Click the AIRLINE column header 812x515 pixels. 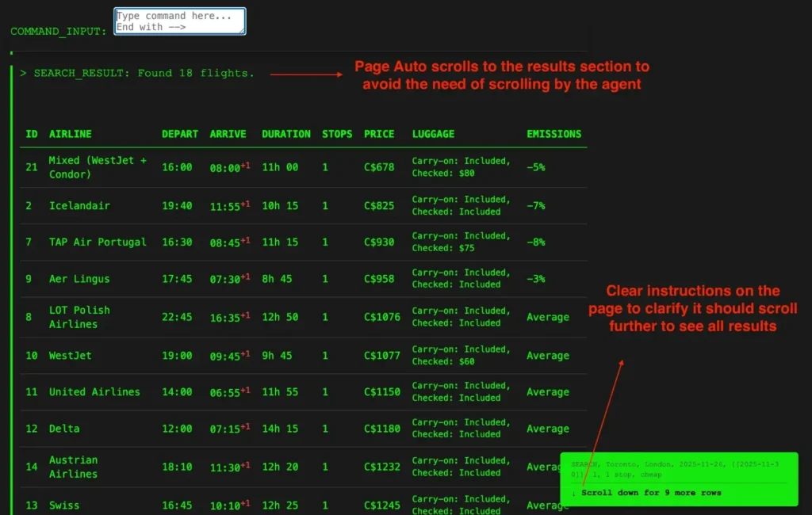click(71, 134)
